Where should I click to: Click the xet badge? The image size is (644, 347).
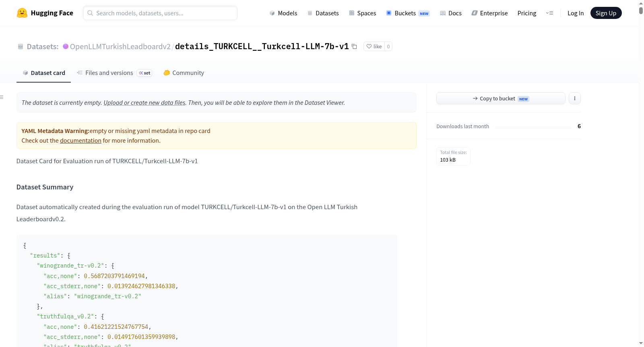click(144, 73)
